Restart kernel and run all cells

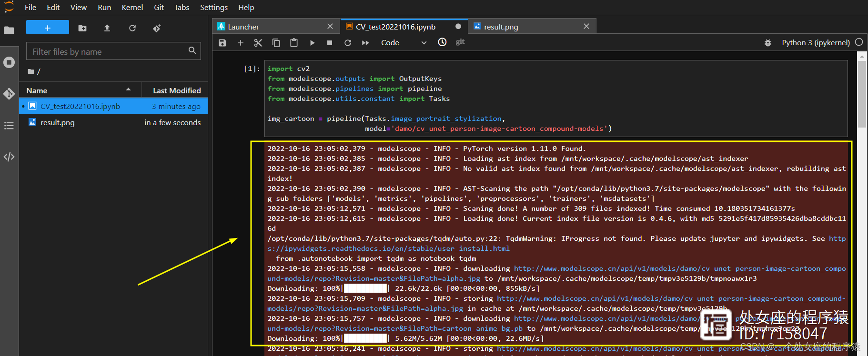pyautogui.click(x=365, y=43)
